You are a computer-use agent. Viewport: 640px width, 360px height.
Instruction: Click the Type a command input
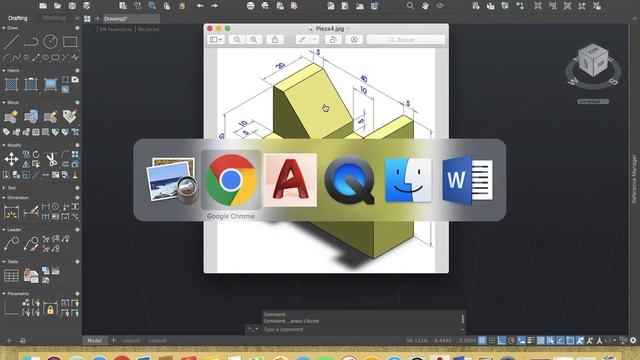click(x=361, y=329)
